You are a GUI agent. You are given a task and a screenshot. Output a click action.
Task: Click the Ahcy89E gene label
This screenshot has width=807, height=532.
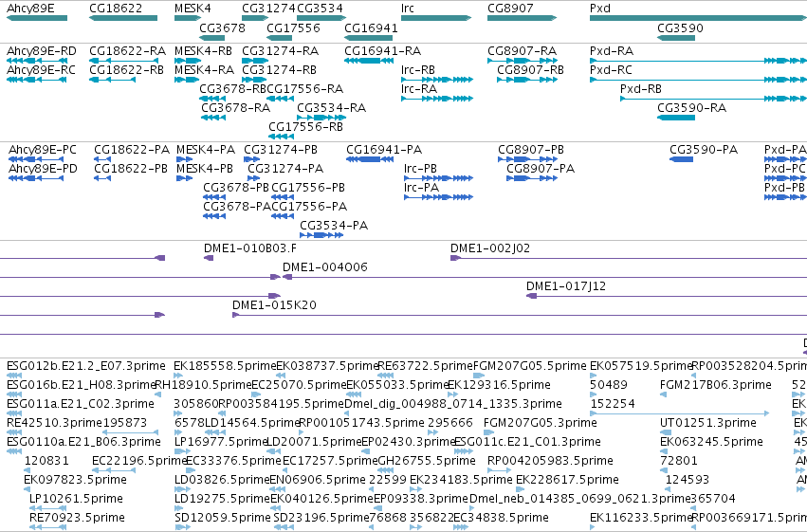tap(30, 9)
